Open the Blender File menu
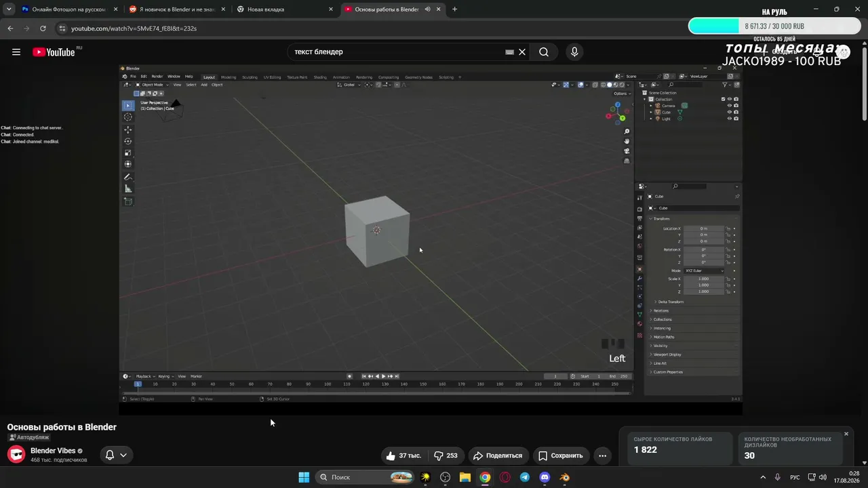 click(x=133, y=77)
